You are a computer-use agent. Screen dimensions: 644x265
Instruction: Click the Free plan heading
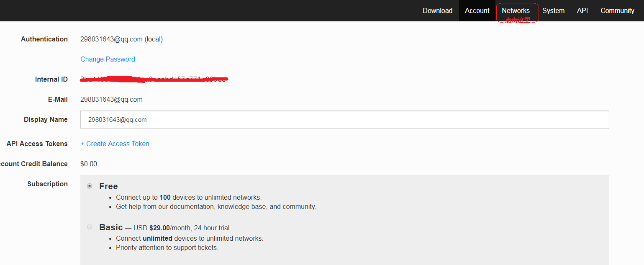[x=108, y=186]
